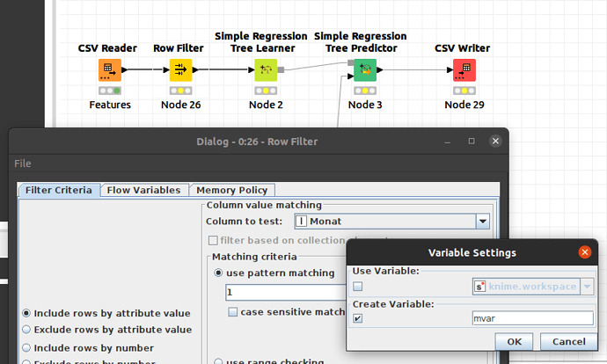
Task: Select Include rows by attribute value
Action: click(26, 313)
